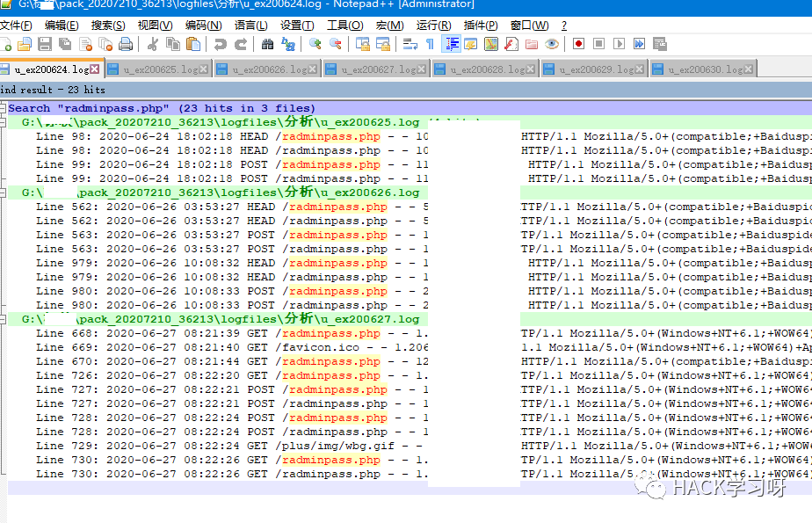This screenshot has width=812, height=523.
Task: Click the Open file toolbar icon
Action: [x=25, y=45]
